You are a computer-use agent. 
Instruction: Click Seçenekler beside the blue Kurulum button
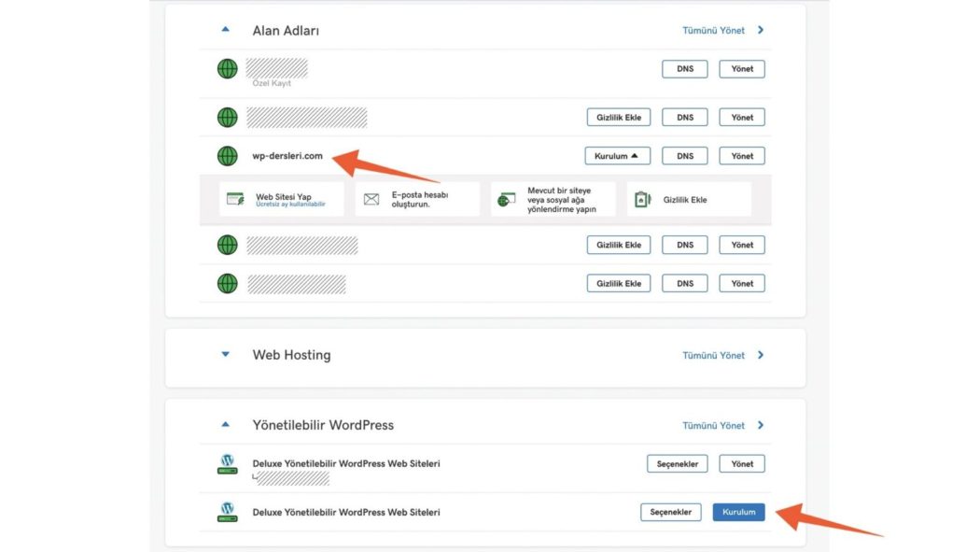click(x=671, y=512)
